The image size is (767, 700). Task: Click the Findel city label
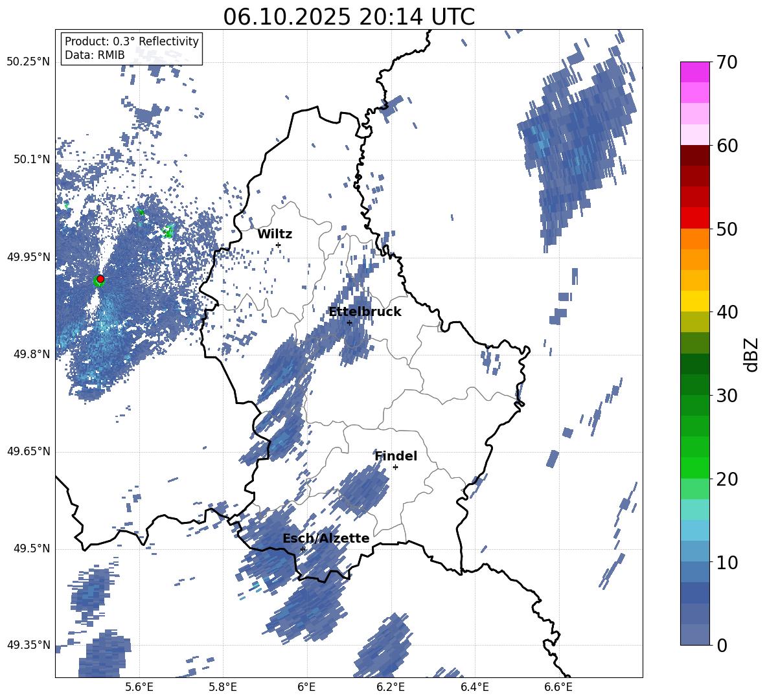pos(396,456)
